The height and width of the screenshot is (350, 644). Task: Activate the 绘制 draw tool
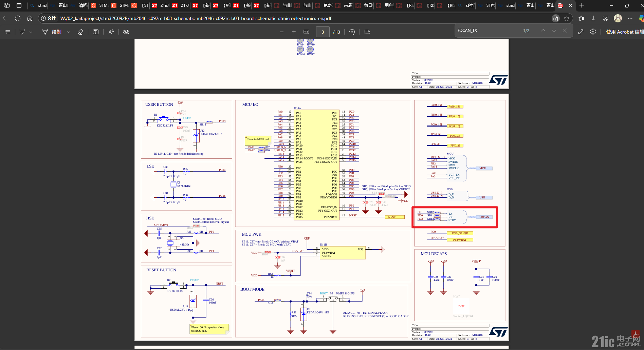(x=52, y=32)
